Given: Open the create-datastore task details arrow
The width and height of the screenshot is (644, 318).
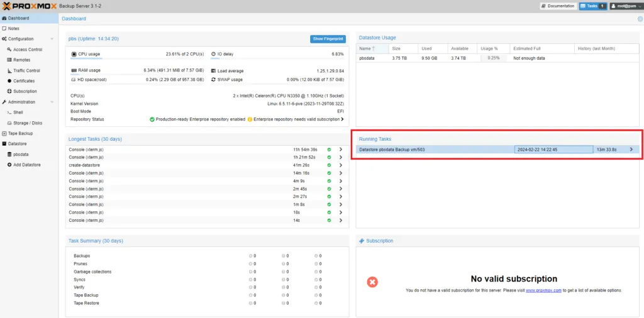Looking at the screenshot, I should coord(341,165).
